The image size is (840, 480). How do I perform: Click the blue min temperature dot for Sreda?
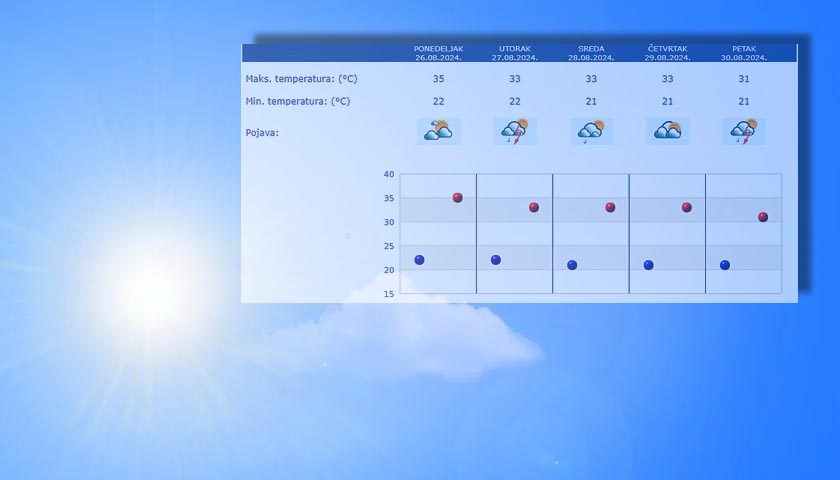(572, 265)
